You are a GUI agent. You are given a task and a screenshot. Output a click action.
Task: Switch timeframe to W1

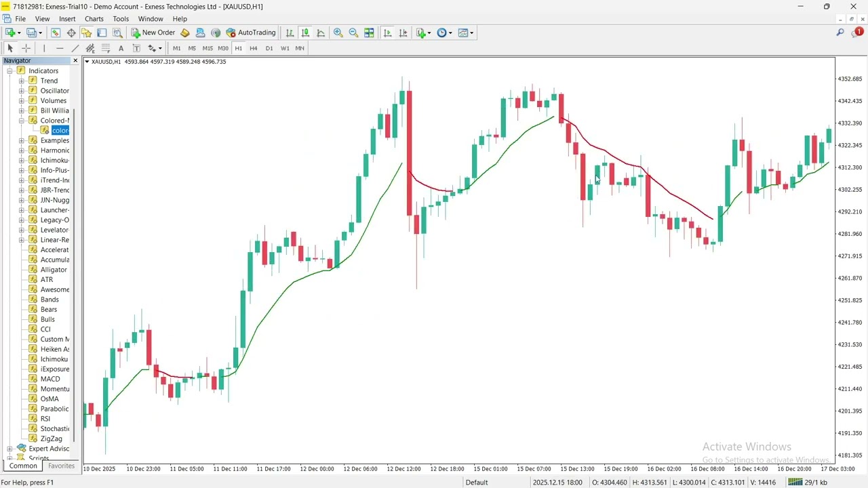285,48
